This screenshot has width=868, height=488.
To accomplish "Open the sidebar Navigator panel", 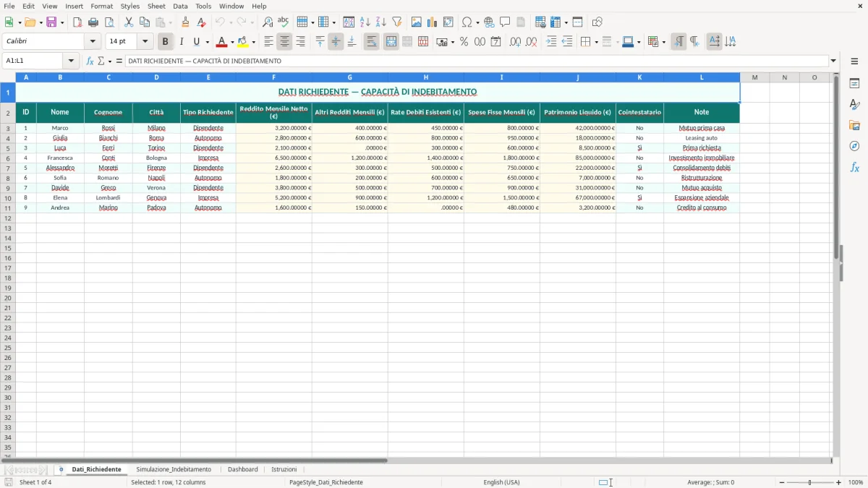I will click(854, 147).
